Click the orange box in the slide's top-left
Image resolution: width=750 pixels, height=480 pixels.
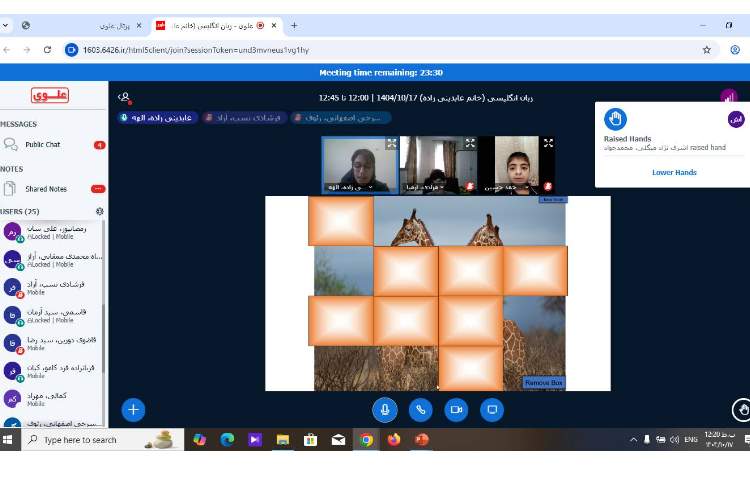340,221
